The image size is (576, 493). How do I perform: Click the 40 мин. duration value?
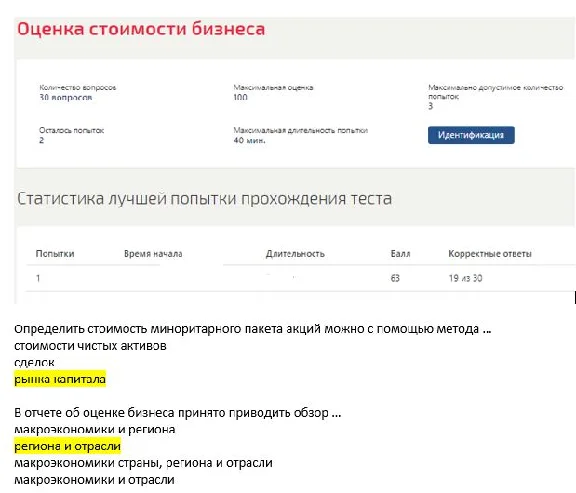(249, 140)
